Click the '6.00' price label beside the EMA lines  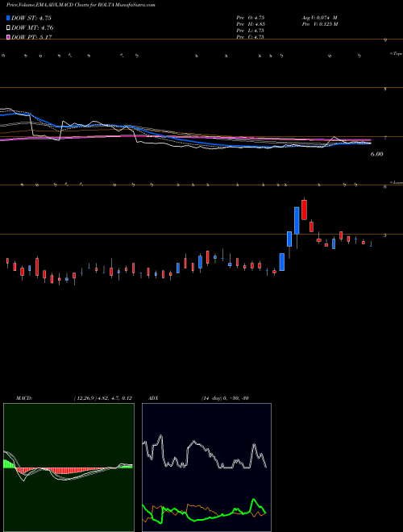tap(376, 154)
